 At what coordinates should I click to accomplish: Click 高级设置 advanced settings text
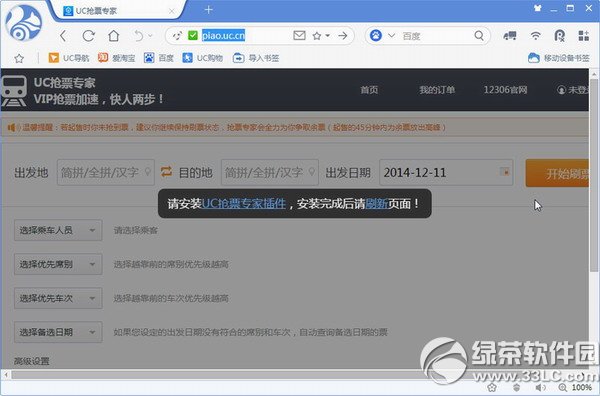tap(32, 361)
